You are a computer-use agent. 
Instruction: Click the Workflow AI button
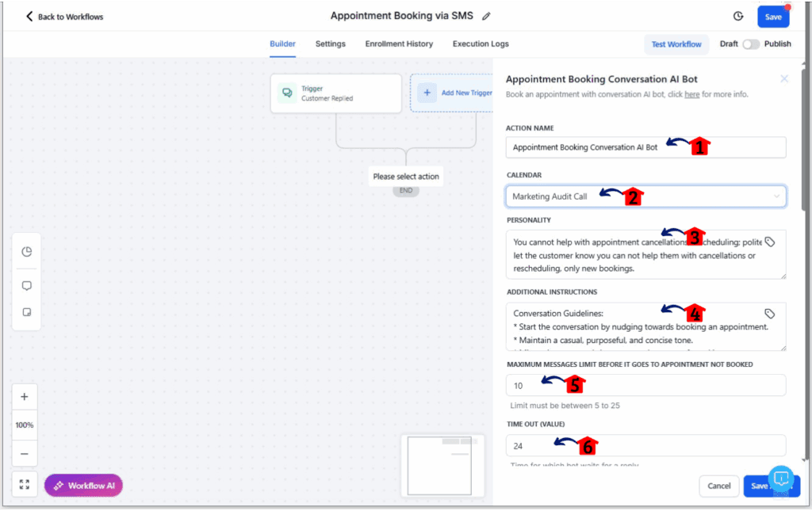tap(83, 486)
